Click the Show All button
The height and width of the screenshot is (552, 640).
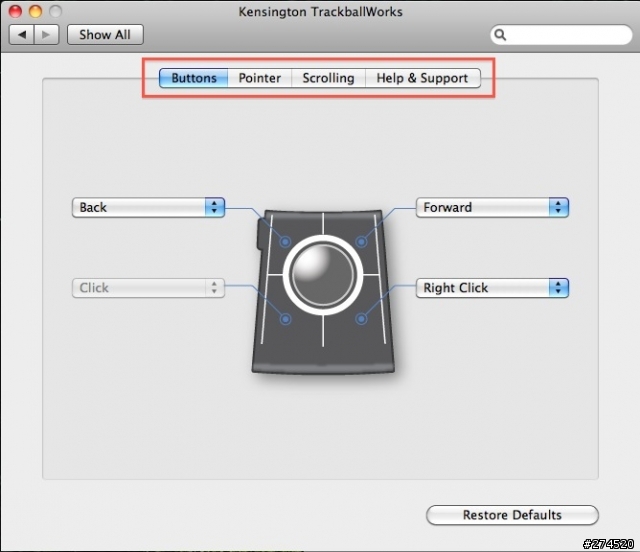pos(105,35)
